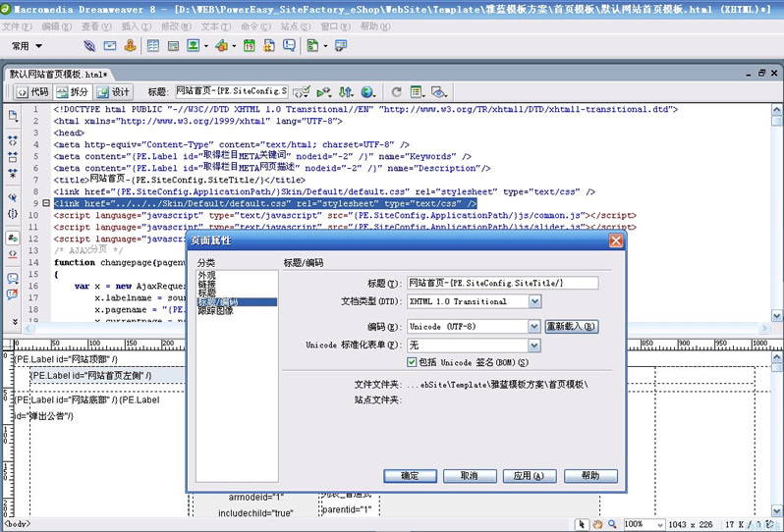Click the code view scroll-up arrow
This screenshot has width=784, height=532.
coord(776,110)
